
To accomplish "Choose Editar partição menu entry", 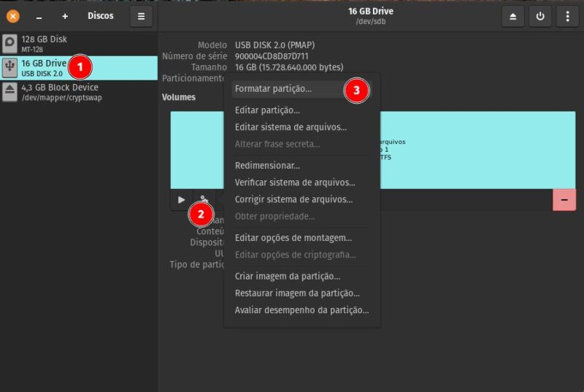I will 267,110.
